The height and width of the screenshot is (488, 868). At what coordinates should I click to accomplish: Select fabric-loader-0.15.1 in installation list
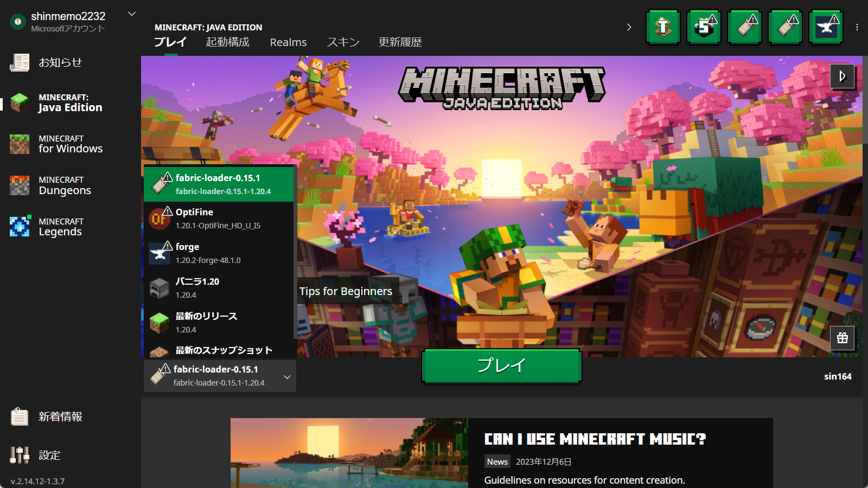(219, 184)
